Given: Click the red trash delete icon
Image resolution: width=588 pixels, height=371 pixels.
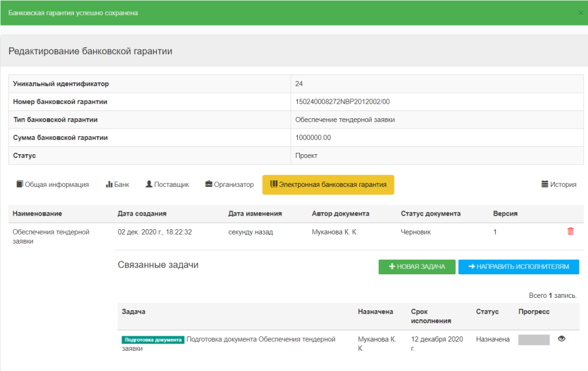Looking at the screenshot, I should click(570, 231).
